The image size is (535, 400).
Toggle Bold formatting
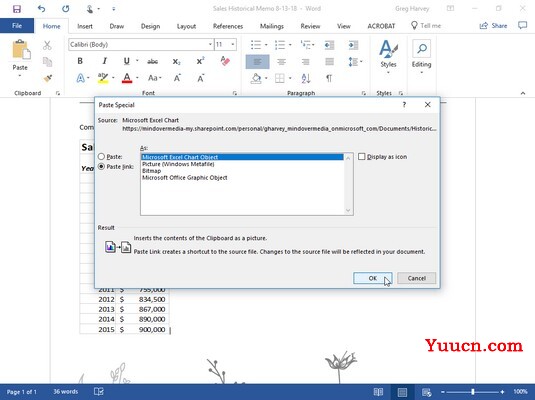[80, 61]
